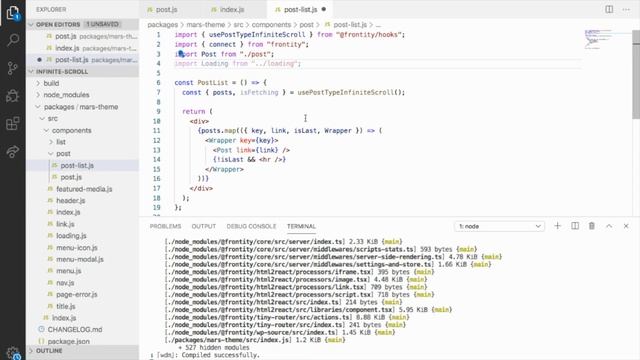The width and height of the screenshot is (640, 360).
Task: Select index.js in Open Editors list
Action: tap(83, 48)
